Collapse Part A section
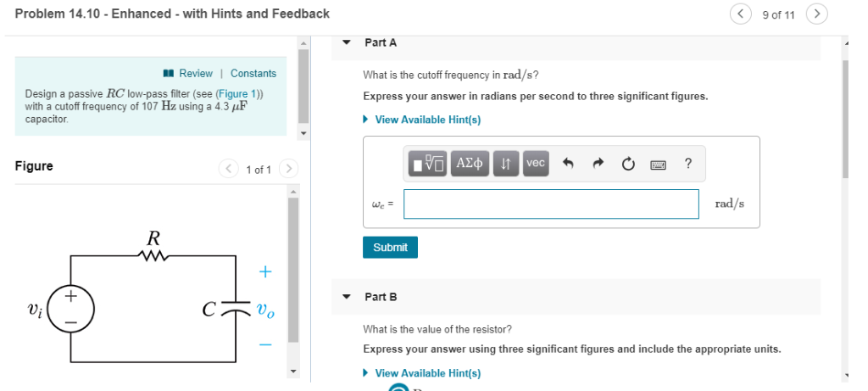 347,42
